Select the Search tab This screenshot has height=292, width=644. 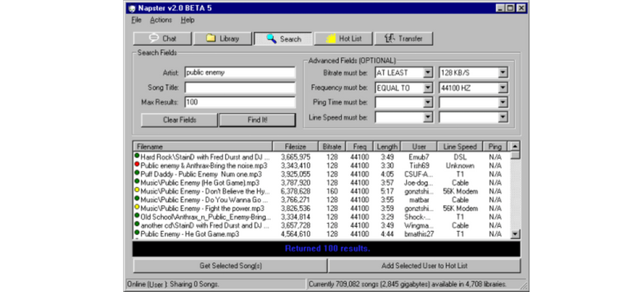(283, 39)
